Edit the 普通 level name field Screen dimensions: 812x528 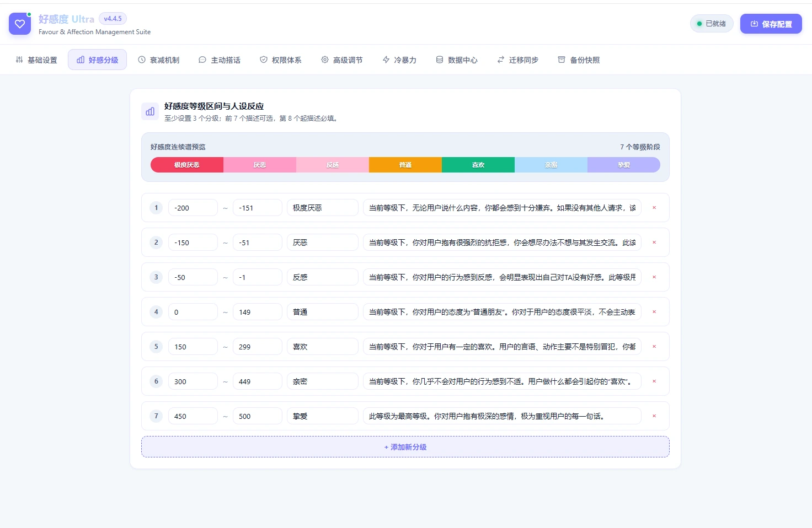[x=323, y=312]
